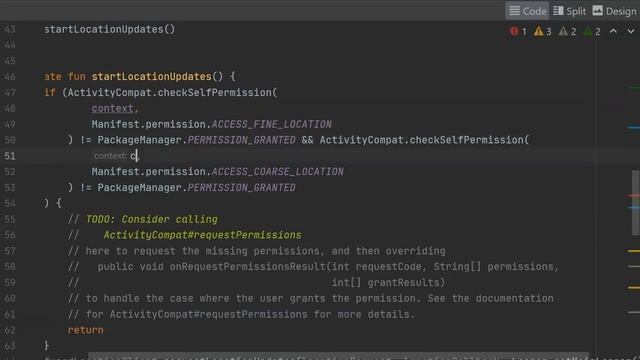640x360 pixels.
Task: Click the green typo indicator icon
Action: click(588, 31)
